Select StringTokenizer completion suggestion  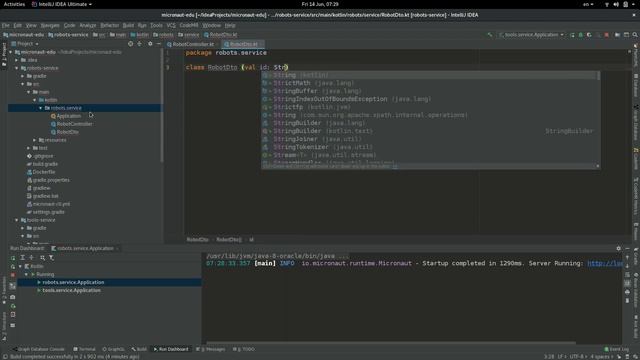click(428, 147)
